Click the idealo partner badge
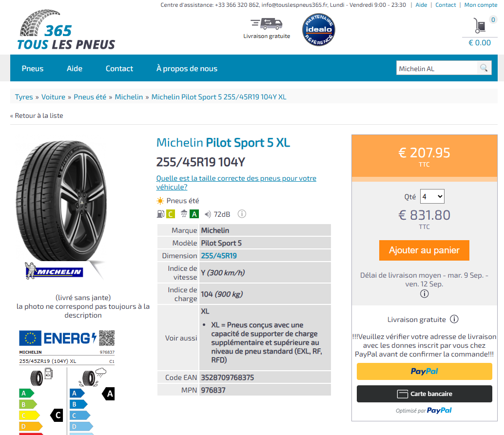504x435 pixels. 319,30
